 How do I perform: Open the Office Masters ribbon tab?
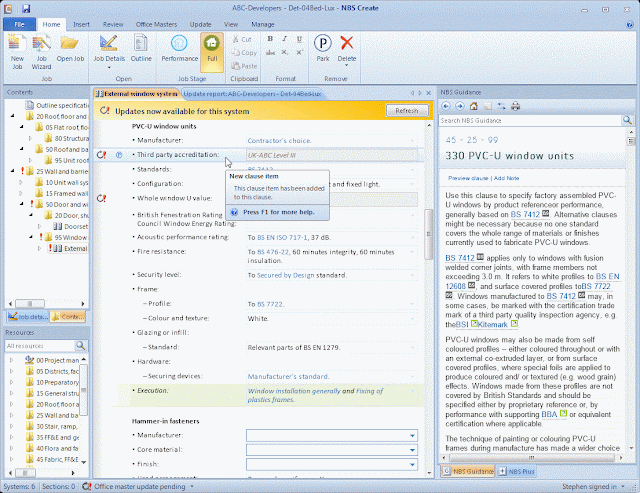coord(156,24)
